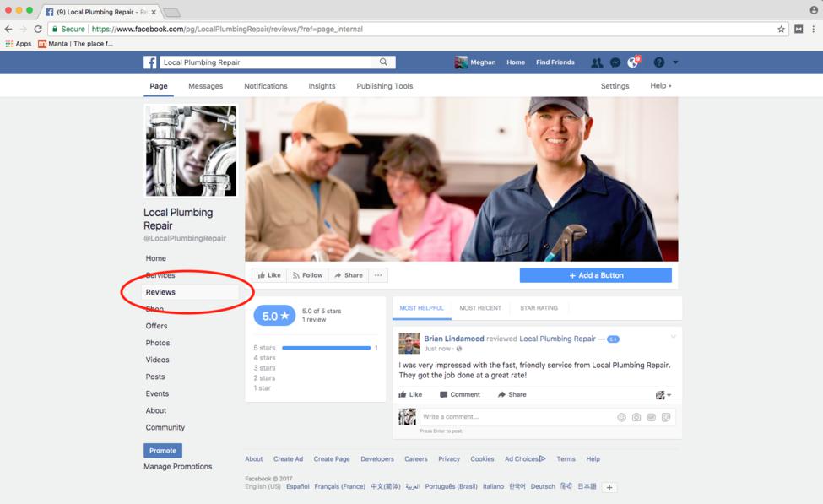Open Create Ad footer link
This screenshot has width=823, height=504.
(x=288, y=459)
